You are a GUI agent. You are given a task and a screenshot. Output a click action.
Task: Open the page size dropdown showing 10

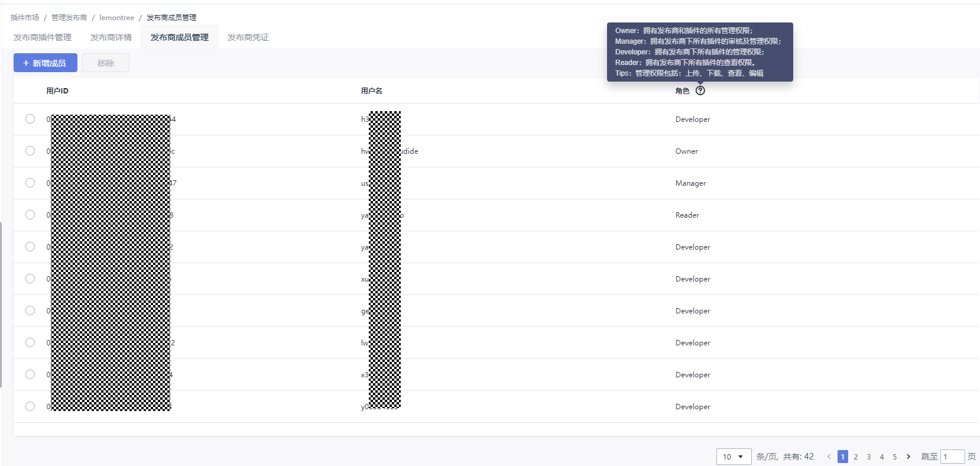tap(734, 457)
